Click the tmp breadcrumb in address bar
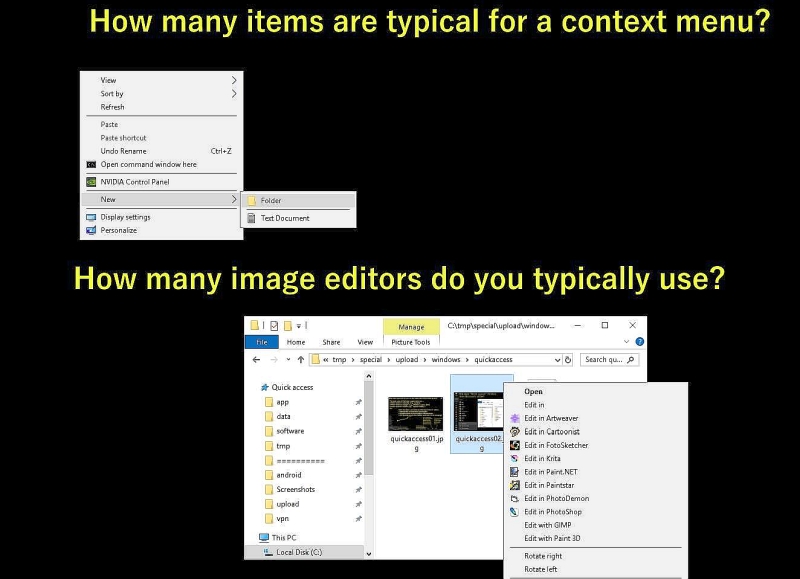 pyautogui.click(x=339, y=360)
